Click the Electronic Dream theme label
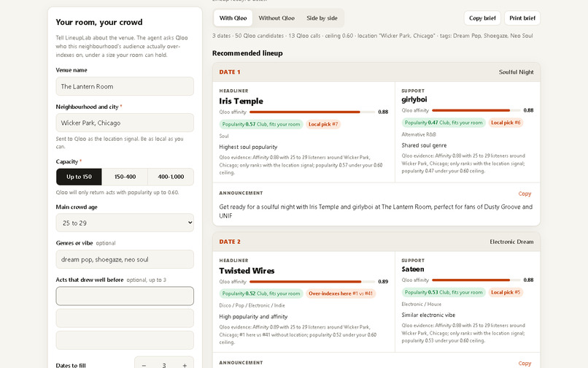Viewport: 588px width, 368px height. pos(511,242)
